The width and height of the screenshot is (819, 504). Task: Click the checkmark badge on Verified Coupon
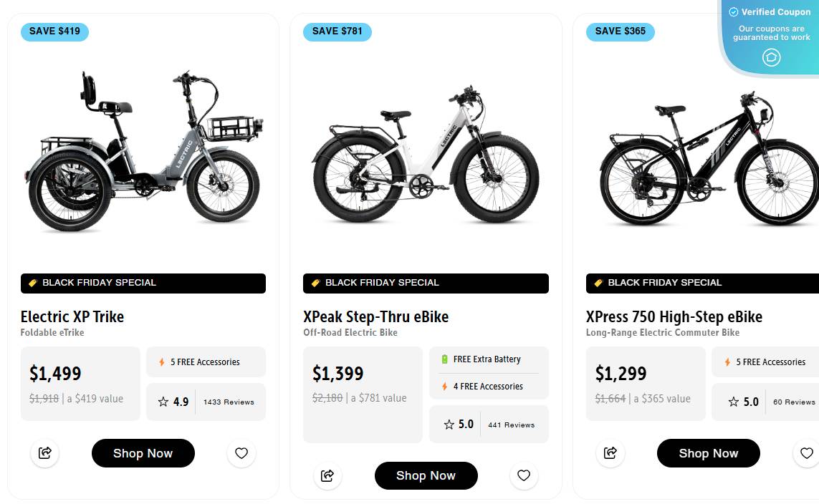click(733, 11)
